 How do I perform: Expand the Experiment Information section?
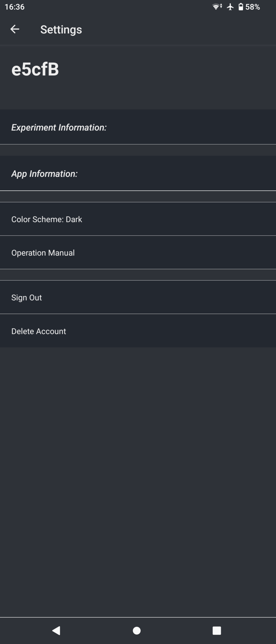[x=138, y=127]
